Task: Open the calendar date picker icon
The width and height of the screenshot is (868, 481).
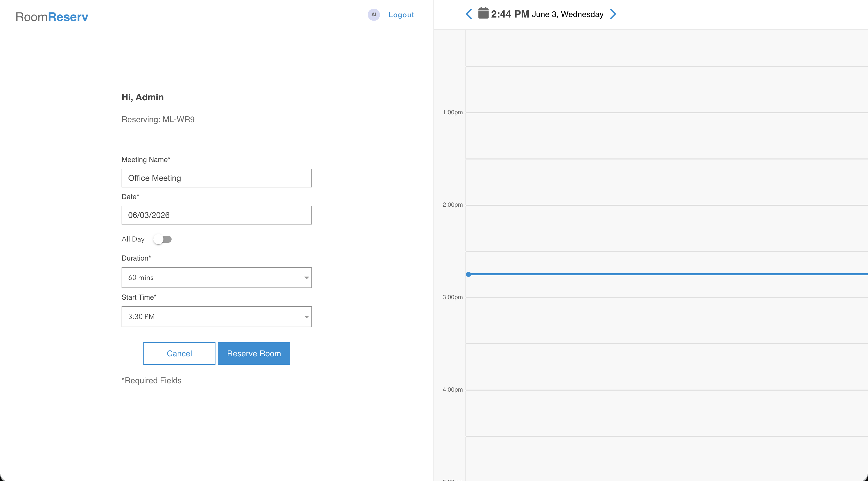Action: coord(483,13)
